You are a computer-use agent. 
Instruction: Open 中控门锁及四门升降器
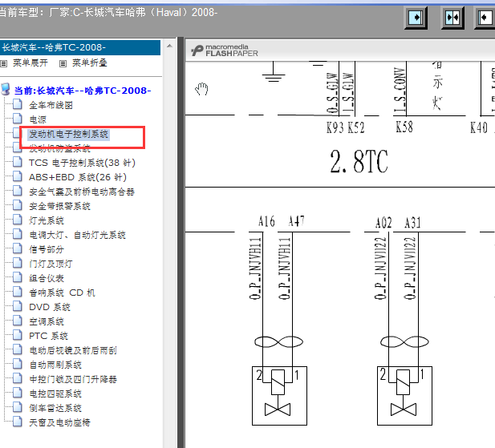(73, 379)
